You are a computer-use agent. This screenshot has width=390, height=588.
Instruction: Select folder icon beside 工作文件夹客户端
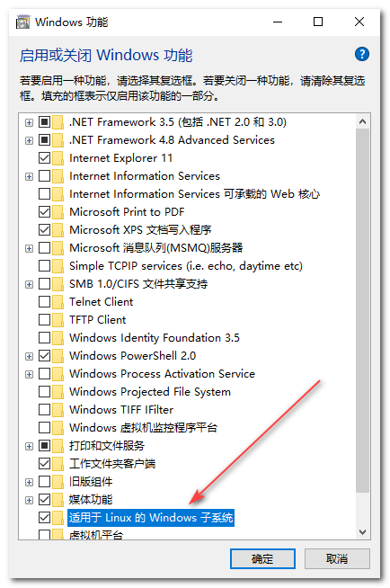[x=58, y=464]
